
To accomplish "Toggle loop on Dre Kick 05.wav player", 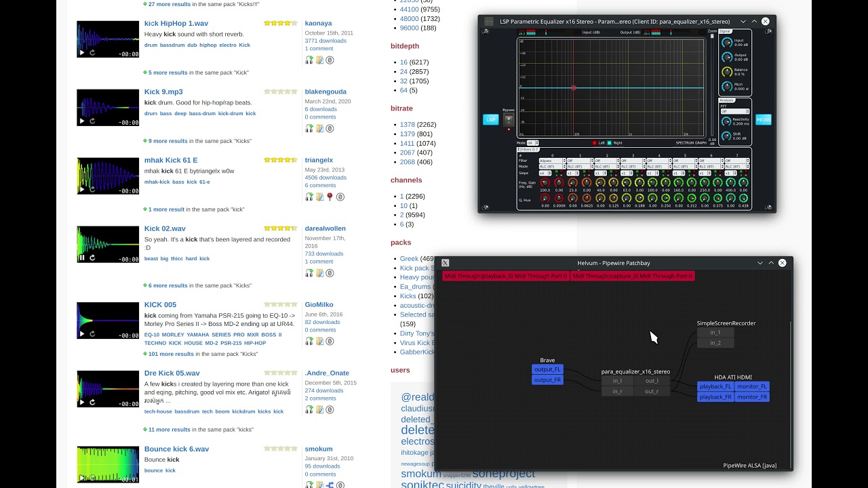I will point(92,403).
